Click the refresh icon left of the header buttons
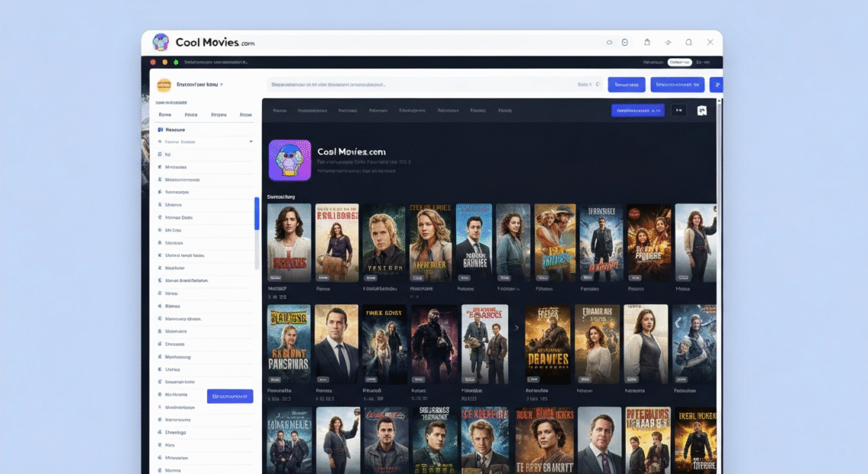This screenshot has height=474, width=868. [597, 84]
